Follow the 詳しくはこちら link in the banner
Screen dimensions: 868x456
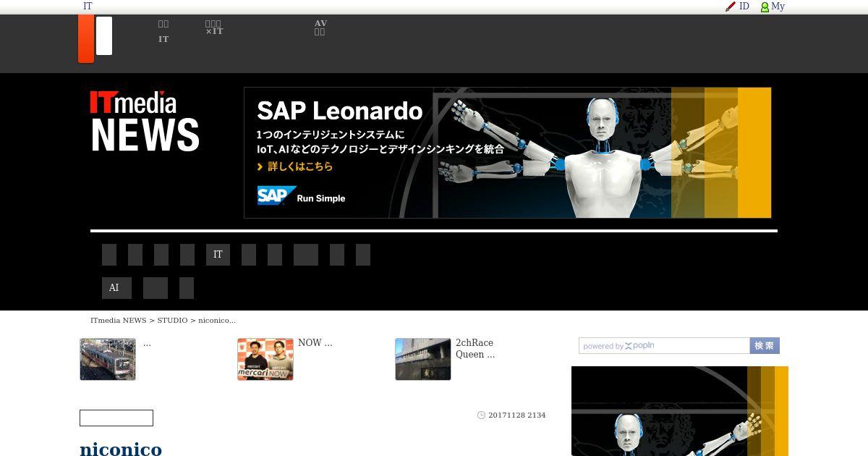pos(295,166)
